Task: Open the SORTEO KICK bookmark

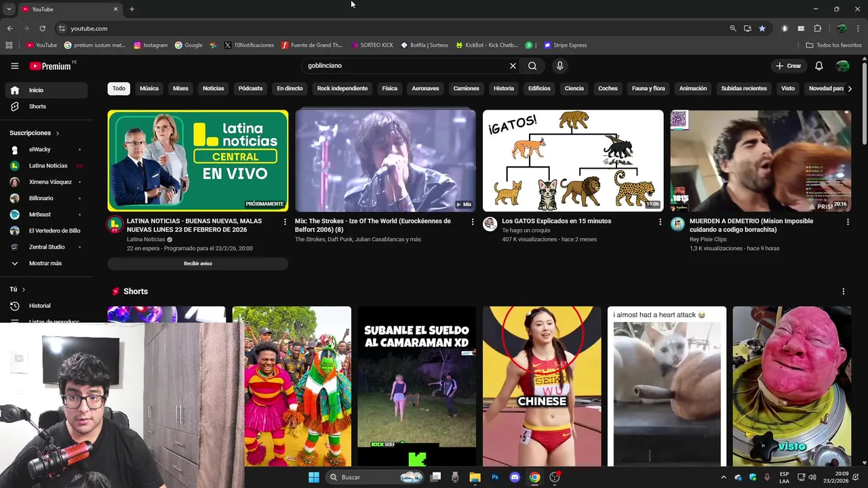Action: point(372,45)
